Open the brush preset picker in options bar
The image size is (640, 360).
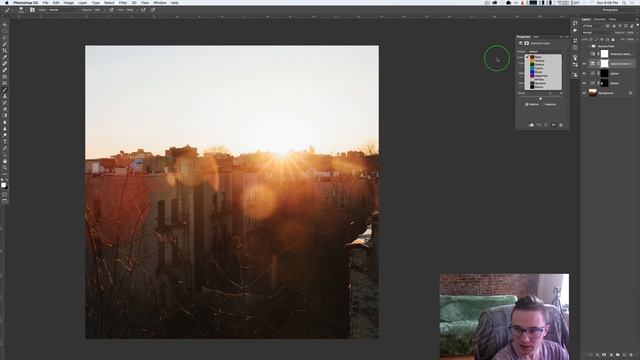click(x=21, y=10)
